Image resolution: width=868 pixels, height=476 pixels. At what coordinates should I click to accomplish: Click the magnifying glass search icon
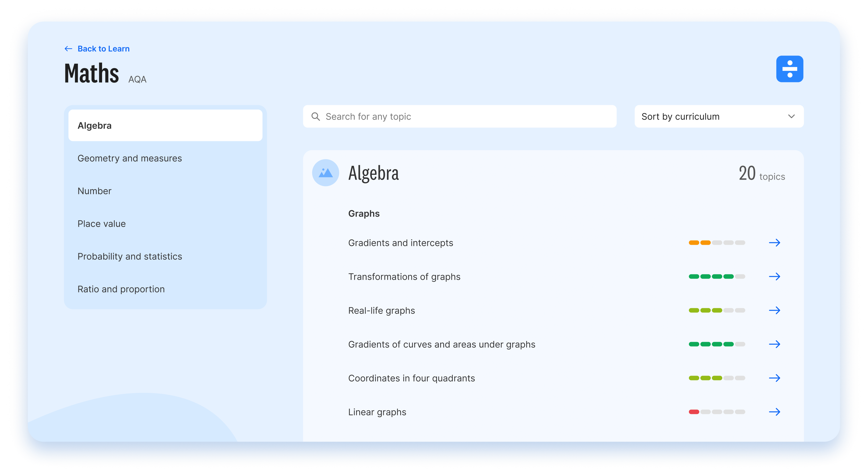point(315,116)
